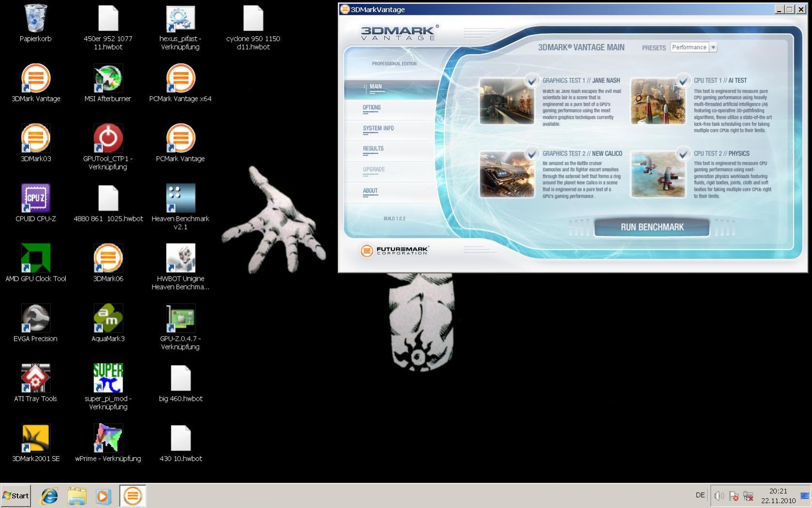812x508 pixels.
Task: Open the volume control in system tray
Action: point(719,495)
